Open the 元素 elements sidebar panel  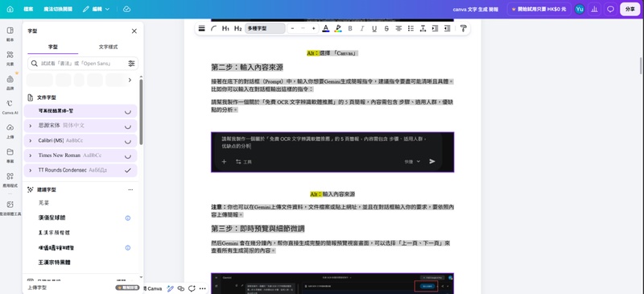pyautogui.click(x=10, y=58)
